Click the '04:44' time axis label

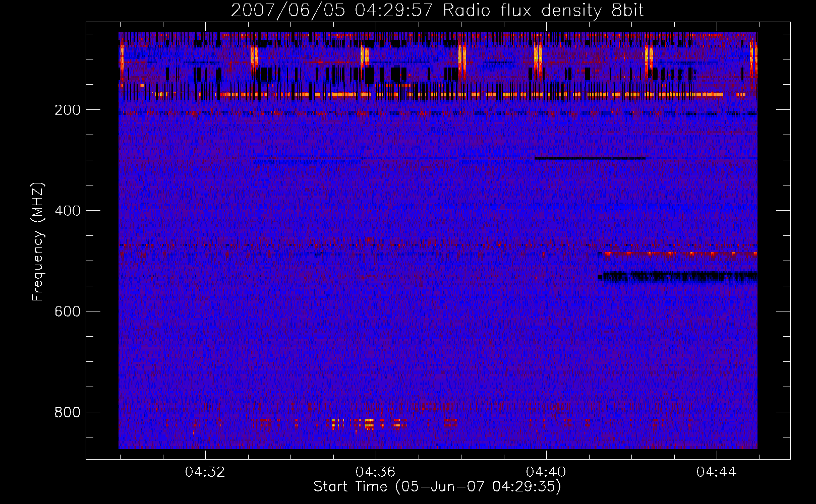tap(717, 472)
